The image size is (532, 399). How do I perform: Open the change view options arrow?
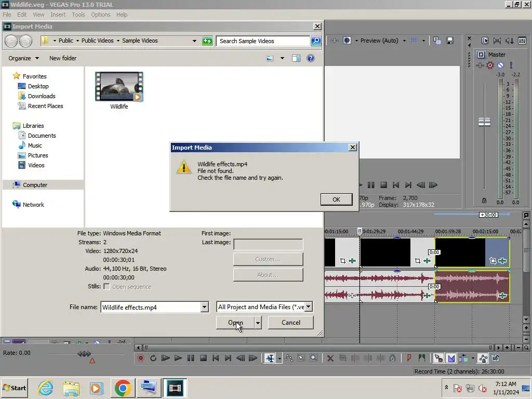(x=282, y=58)
